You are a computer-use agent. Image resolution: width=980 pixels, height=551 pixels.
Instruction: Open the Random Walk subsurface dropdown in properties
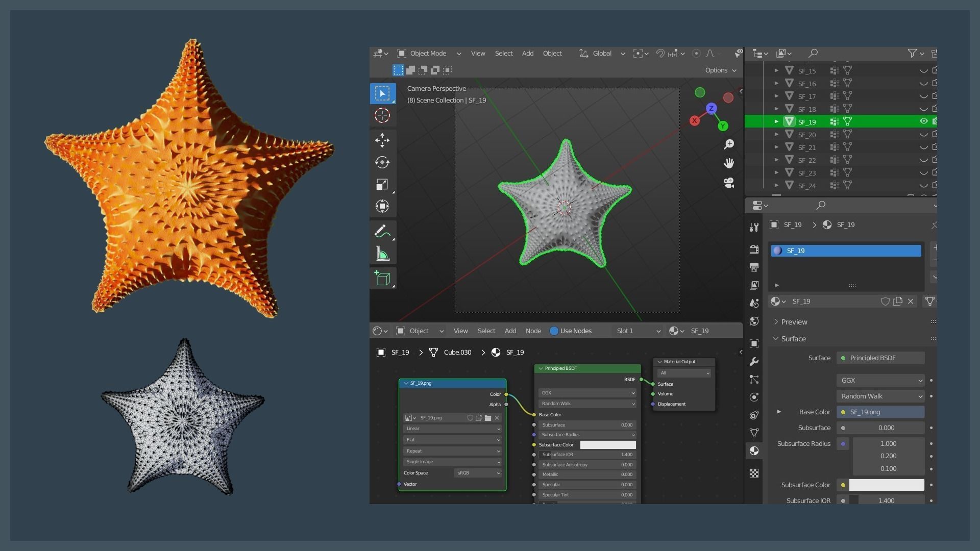point(880,396)
